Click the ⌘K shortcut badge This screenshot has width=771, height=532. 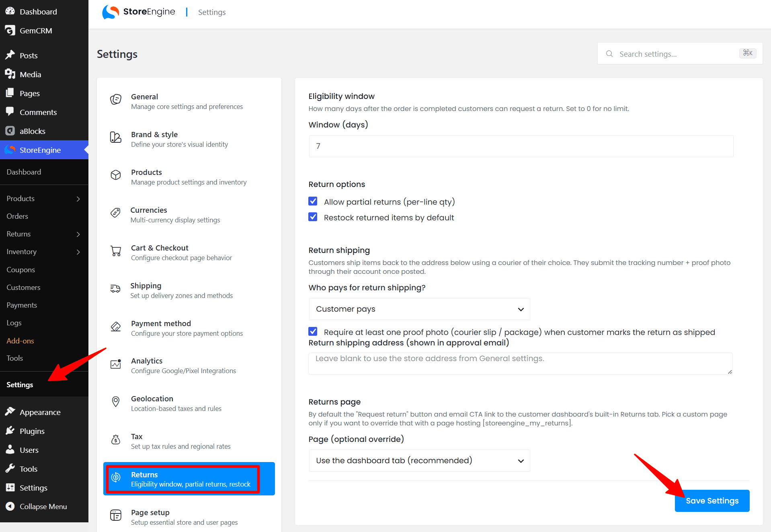[x=748, y=53]
